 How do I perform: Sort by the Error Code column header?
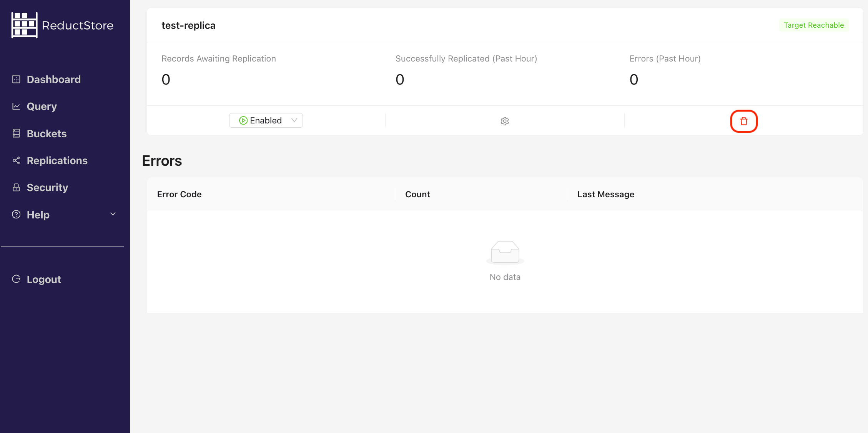pos(179,194)
